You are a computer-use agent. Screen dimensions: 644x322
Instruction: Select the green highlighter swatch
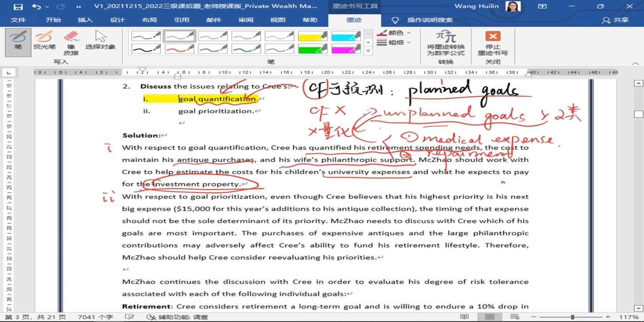[313, 49]
